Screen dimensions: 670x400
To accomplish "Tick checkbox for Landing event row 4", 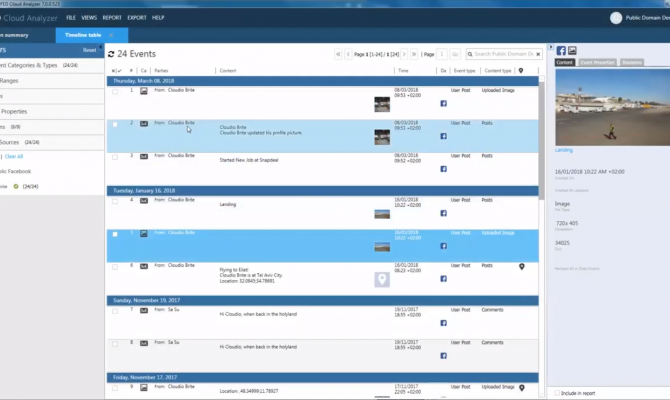I will pos(115,201).
